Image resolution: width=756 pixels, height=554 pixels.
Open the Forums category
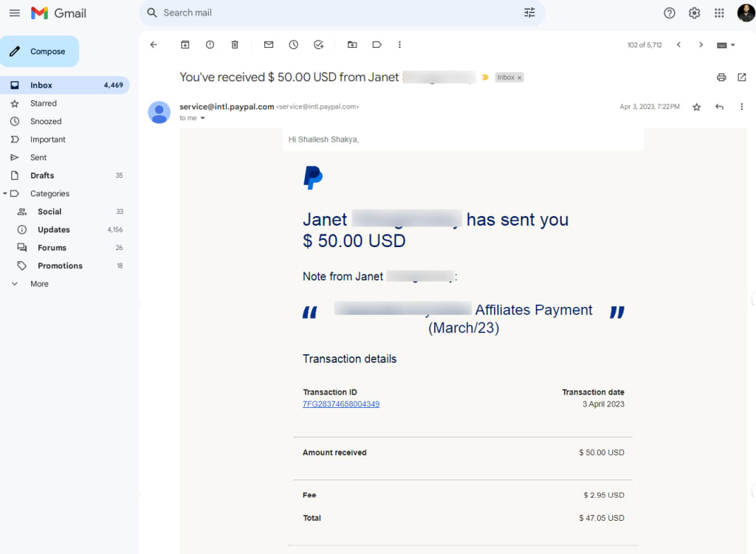coord(65,248)
